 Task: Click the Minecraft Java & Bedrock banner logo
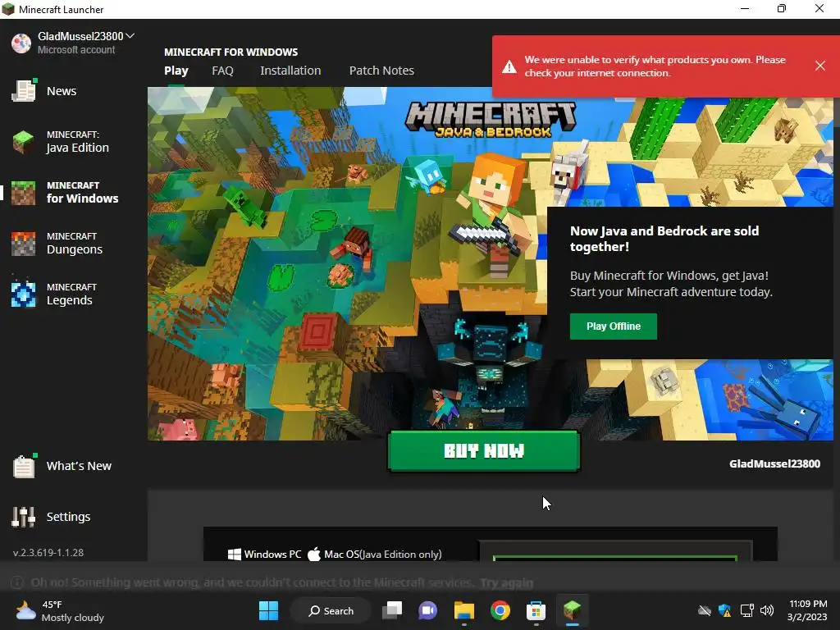(491, 119)
